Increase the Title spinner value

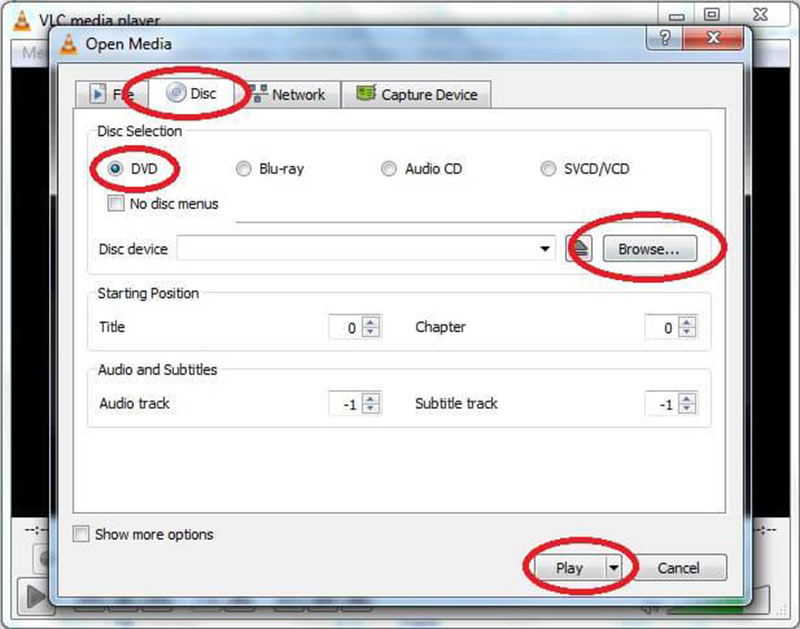pyautogui.click(x=371, y=322)
